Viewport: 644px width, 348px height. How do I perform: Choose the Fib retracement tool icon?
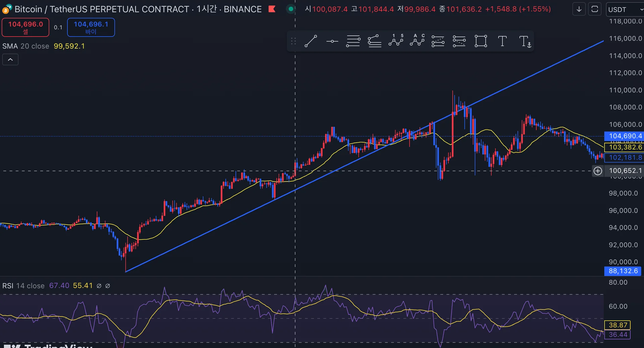[x=353, y=41]
